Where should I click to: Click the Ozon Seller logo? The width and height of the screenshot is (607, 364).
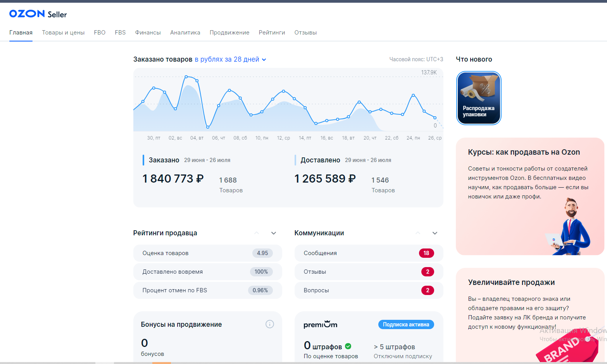[x=38, y=14]
